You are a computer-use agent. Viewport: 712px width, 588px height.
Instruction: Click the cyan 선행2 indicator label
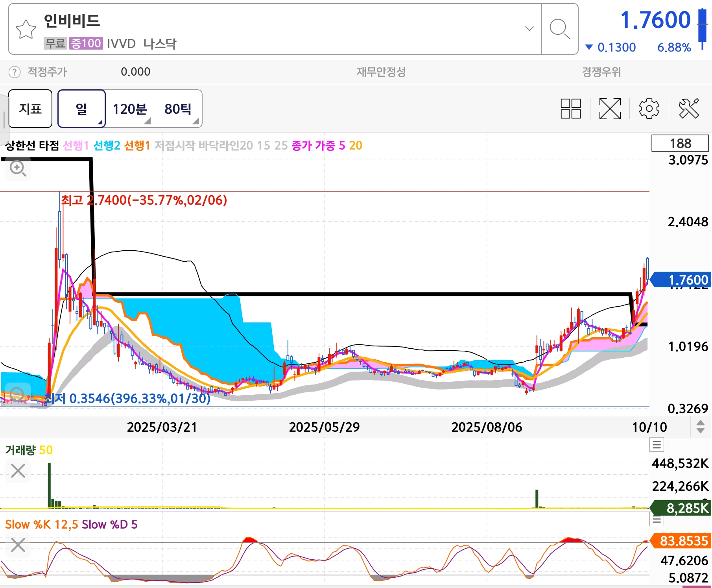pos(107,146)
